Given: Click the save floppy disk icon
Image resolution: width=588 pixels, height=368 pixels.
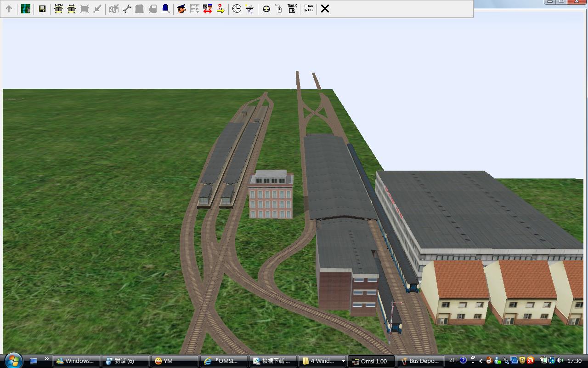Looking at the screenshot, I should coord(42,9).
